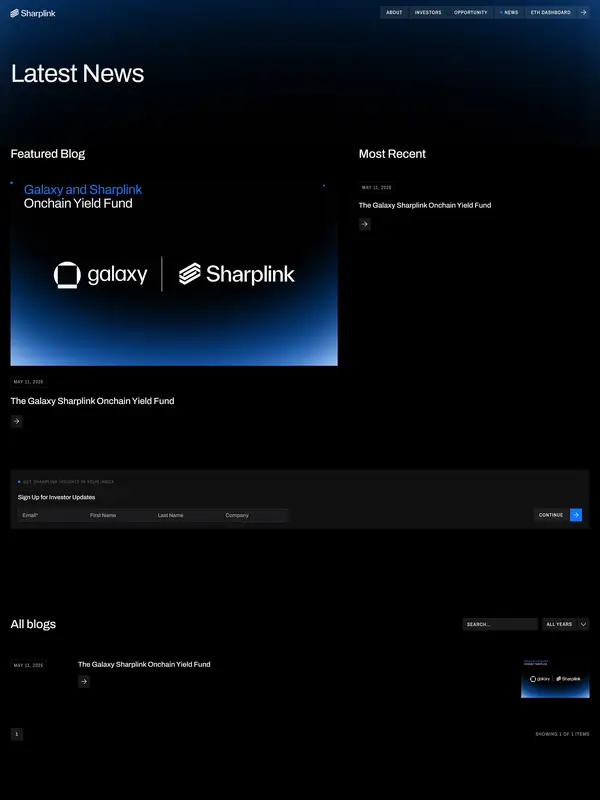Open the Galaxy Sharplink article in All blogs list

pos(144,664)
